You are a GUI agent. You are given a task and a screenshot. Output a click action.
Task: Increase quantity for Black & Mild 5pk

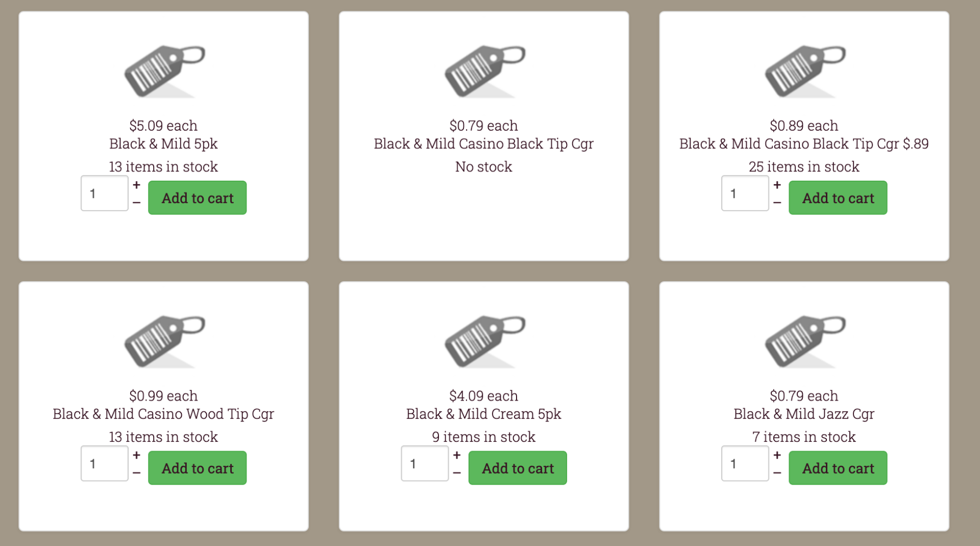click(136, 185)
